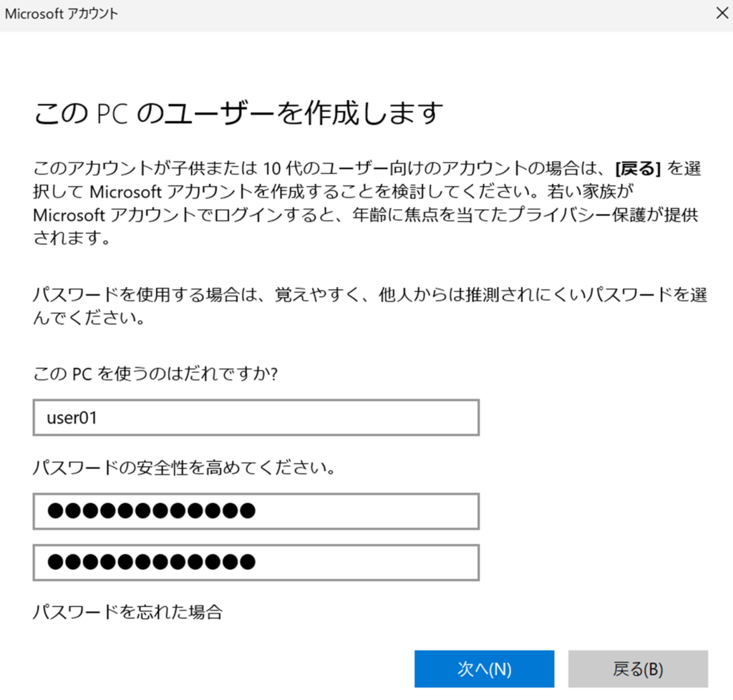Screen dimensions: 733x700
Task: Click the user01 text inside the name field
Action: 72,418
